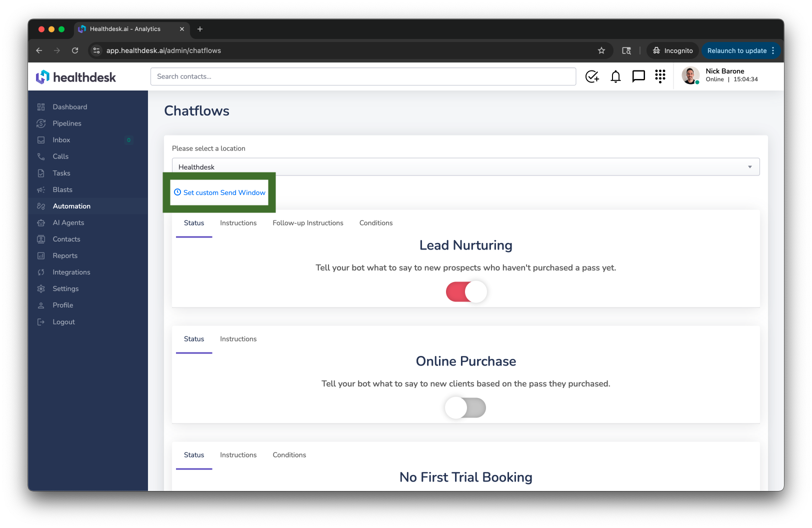
Task: Click Set custom Send Window link
Action: click(x=219, y=192)
